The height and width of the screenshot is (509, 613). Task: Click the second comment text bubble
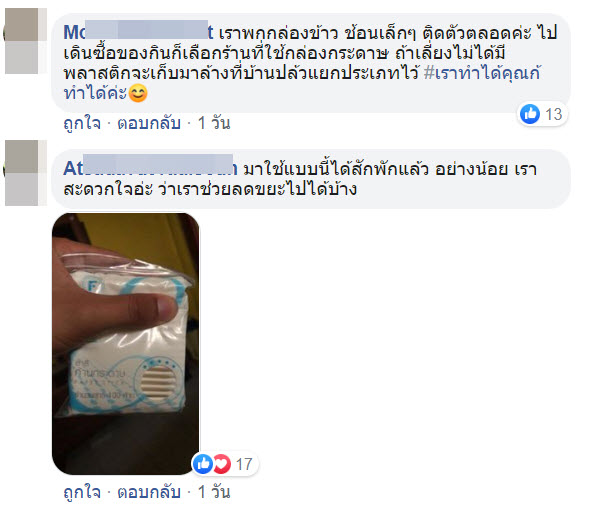(x=311, y=179)
